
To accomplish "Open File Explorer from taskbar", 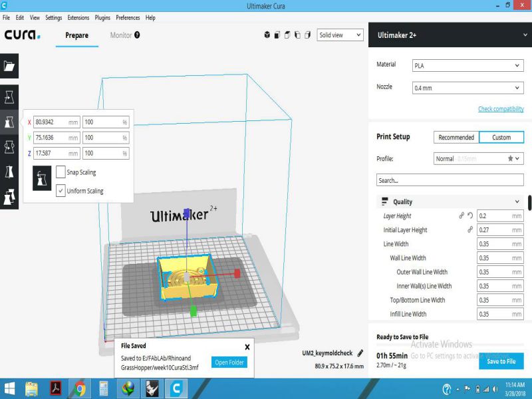I will click(x=31, y=389).
